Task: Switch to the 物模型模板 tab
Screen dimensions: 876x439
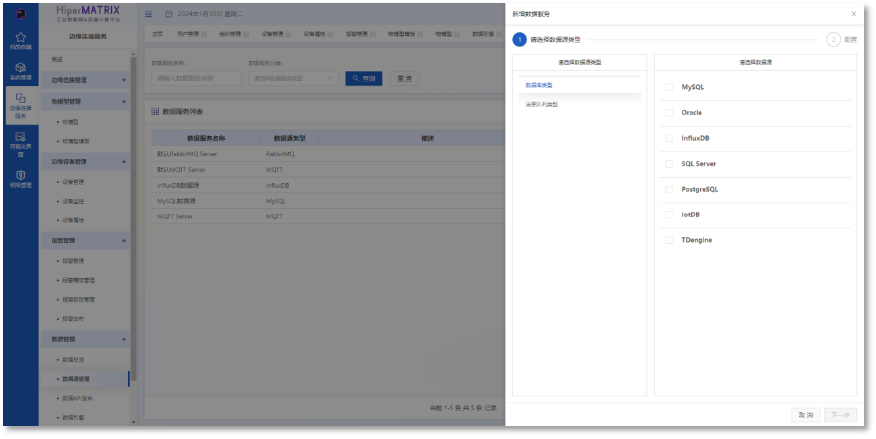Action: tap(402, 34)
